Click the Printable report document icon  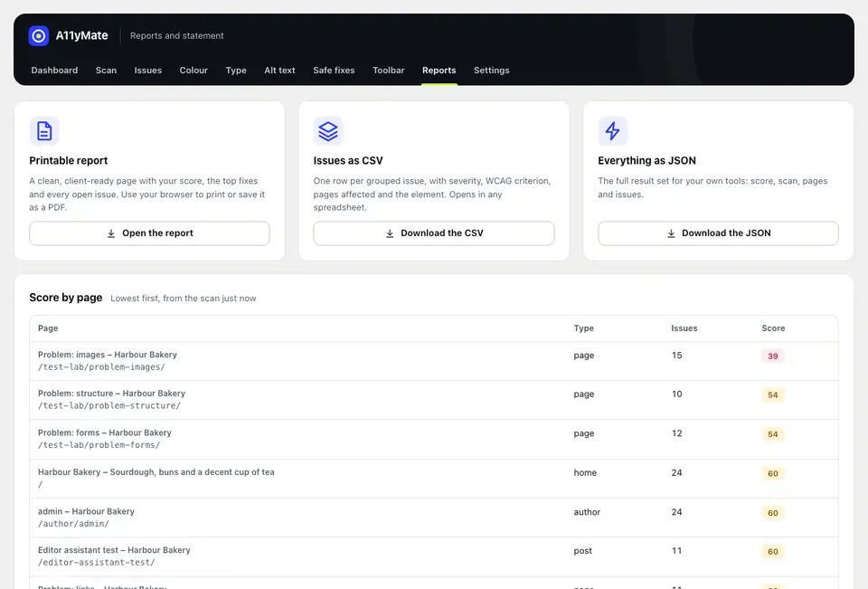[x=44, y=131]
